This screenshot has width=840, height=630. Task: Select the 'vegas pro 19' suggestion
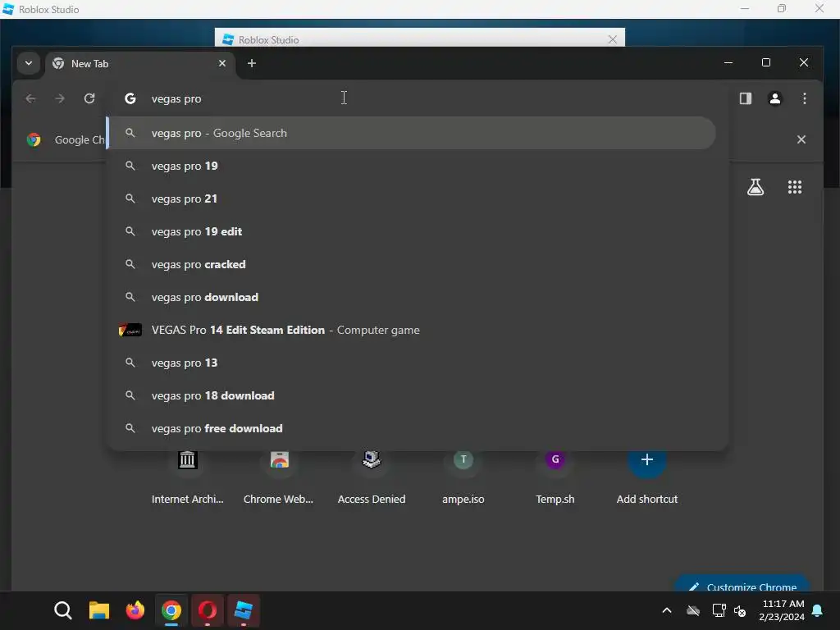point(411,166)
